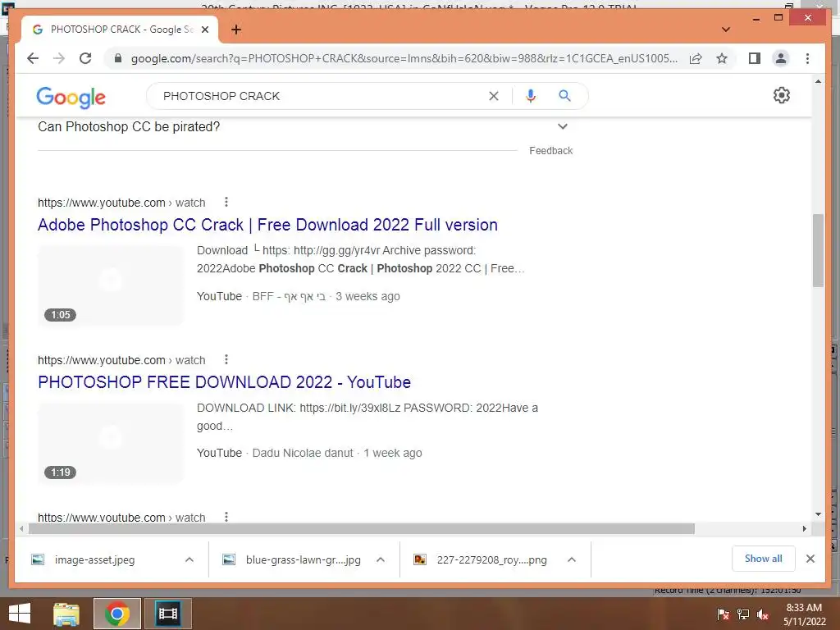Click the Google search magnifier button
Screen dimensions: 840x630
coord(564,96)
